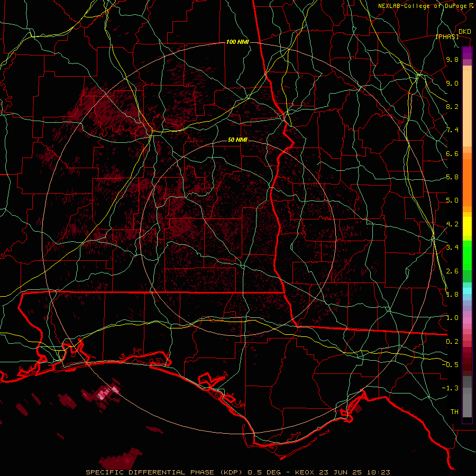Click the 0.2 scale value
Image resolution: width=476 pixels, height=476 pixels.
click(452, 342)
